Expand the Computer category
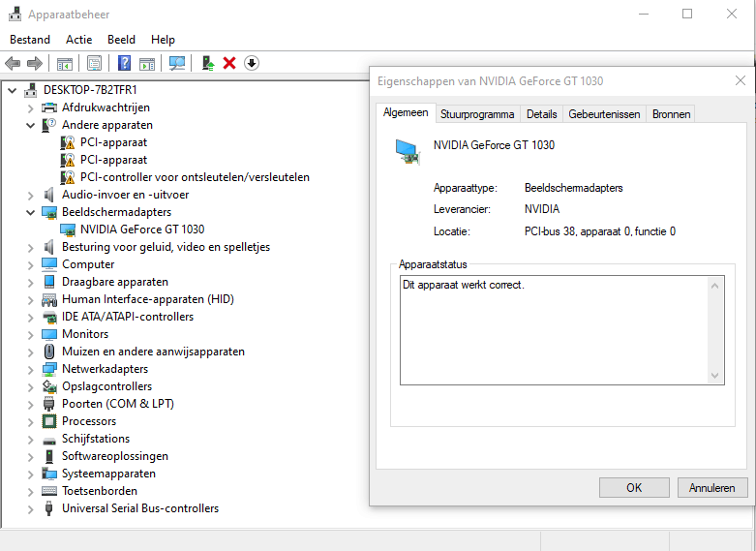Image resolution: width=756 pixels, height=551 pixels. coord(30,265)
